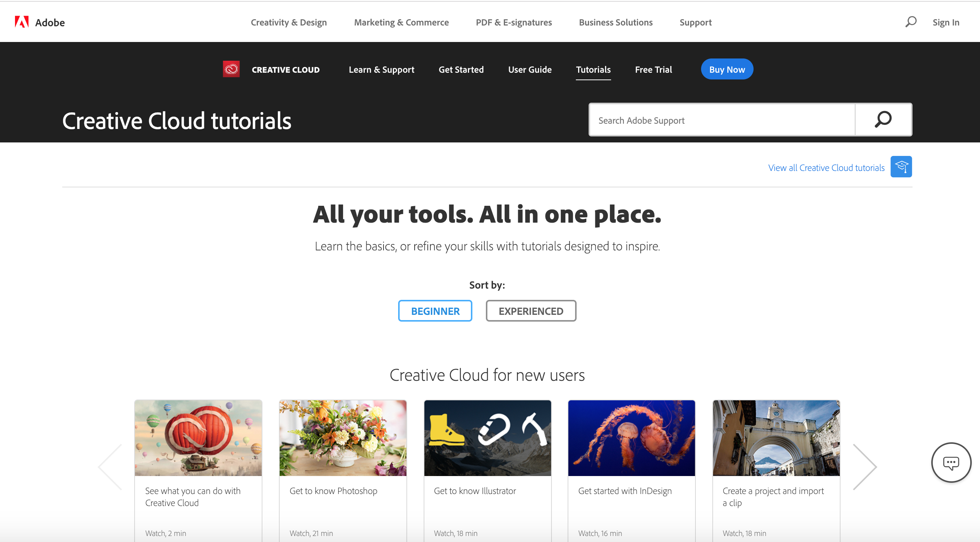Open the Creativity & Design menu
Screen dimensions: 980x542
click(289, 22)
